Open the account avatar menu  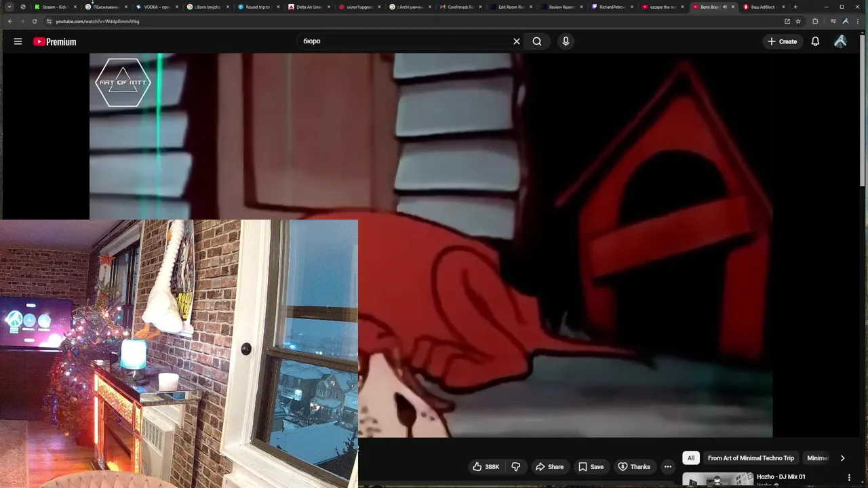pos(840,41)
